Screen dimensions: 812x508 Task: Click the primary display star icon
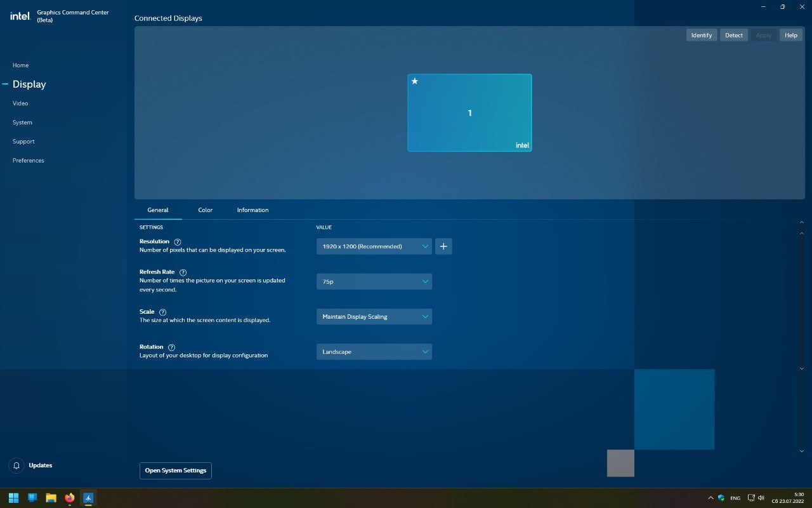[415, 81]
